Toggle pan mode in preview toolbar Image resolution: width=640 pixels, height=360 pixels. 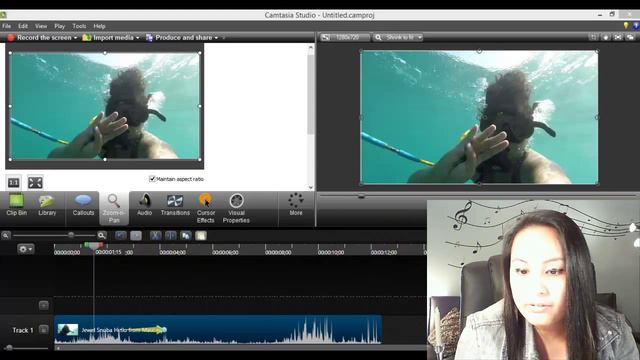click(x=605, y=37)
